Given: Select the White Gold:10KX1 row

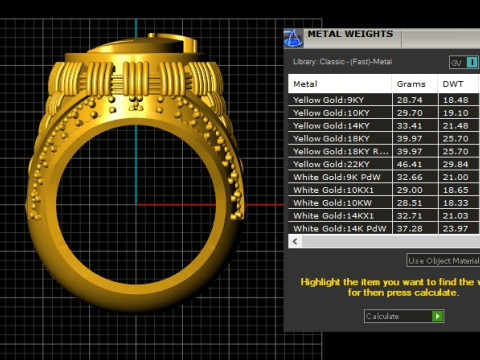Looking at the screenshot, I should point(384,190).
